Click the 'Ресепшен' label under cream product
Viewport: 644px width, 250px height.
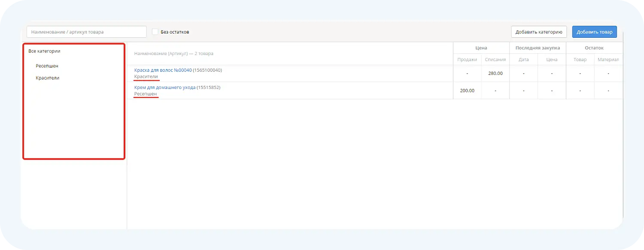pyautogui.click(x=146, y=94)
